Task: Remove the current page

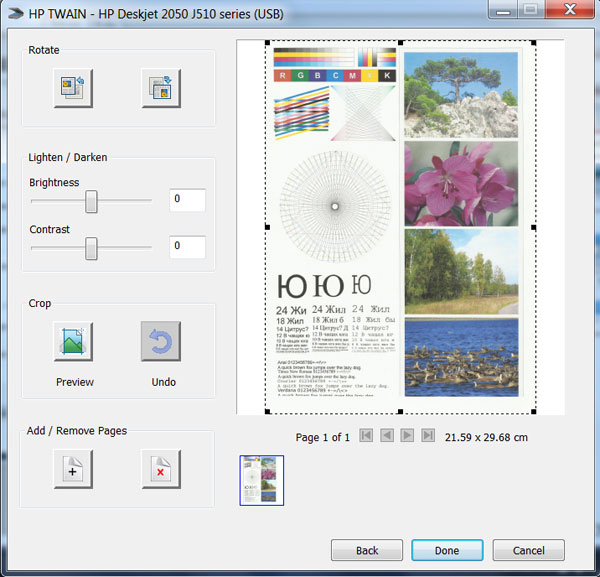Action: 161,469
